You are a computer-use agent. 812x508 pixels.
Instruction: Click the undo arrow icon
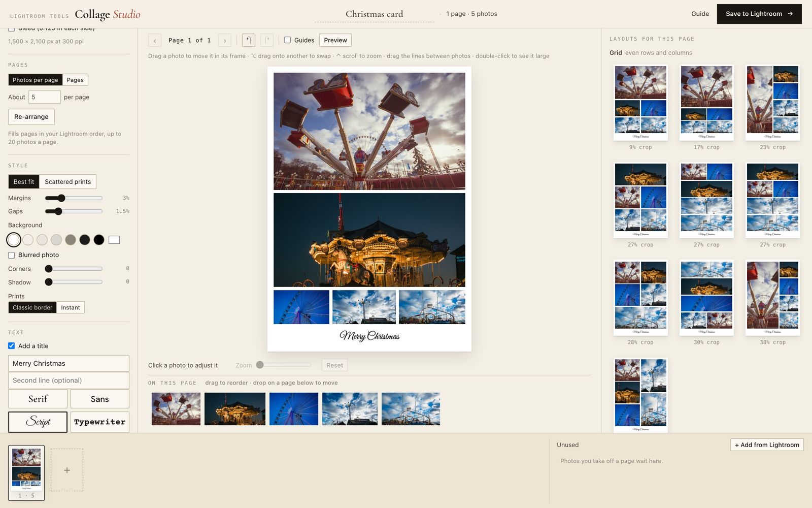(x=249, y=40)
